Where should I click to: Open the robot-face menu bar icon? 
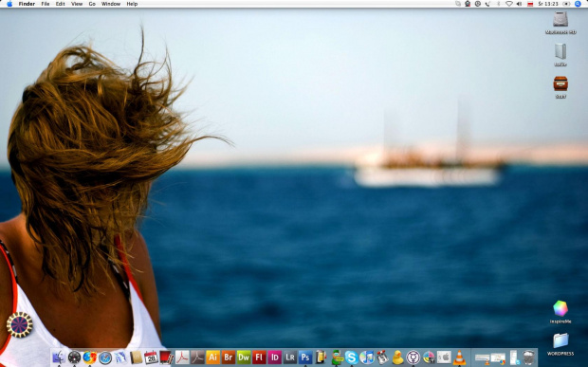click(468, 4)
